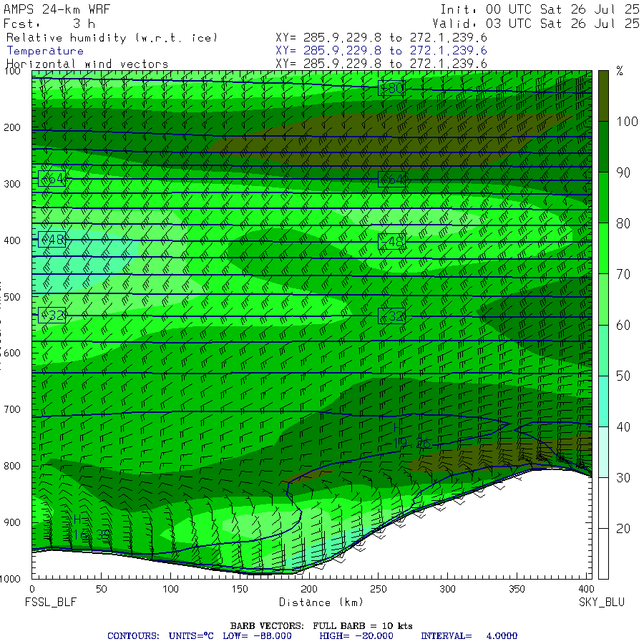Pick the colorbar segment between 50 and 60
This screenshot has height=644, width=644.
click(x=603, y=351)
